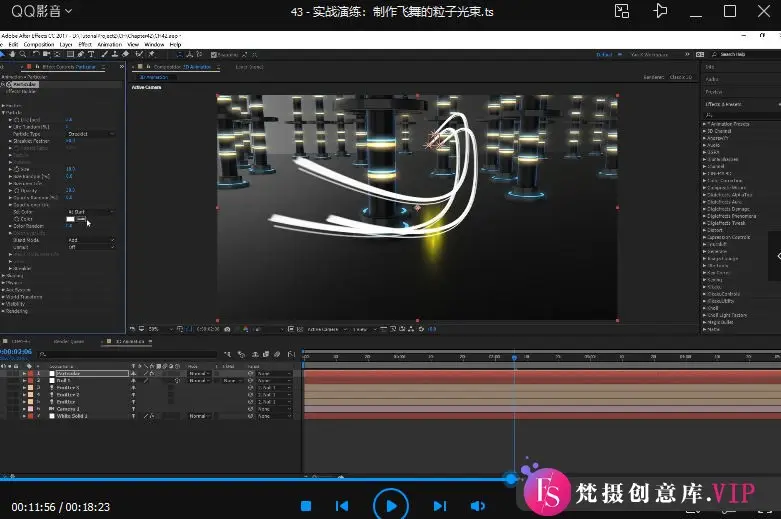This screenshot has height=519, width=781.
Task: Select the Hand tool in After Effects toolbar
Action: tap(12, 54)
